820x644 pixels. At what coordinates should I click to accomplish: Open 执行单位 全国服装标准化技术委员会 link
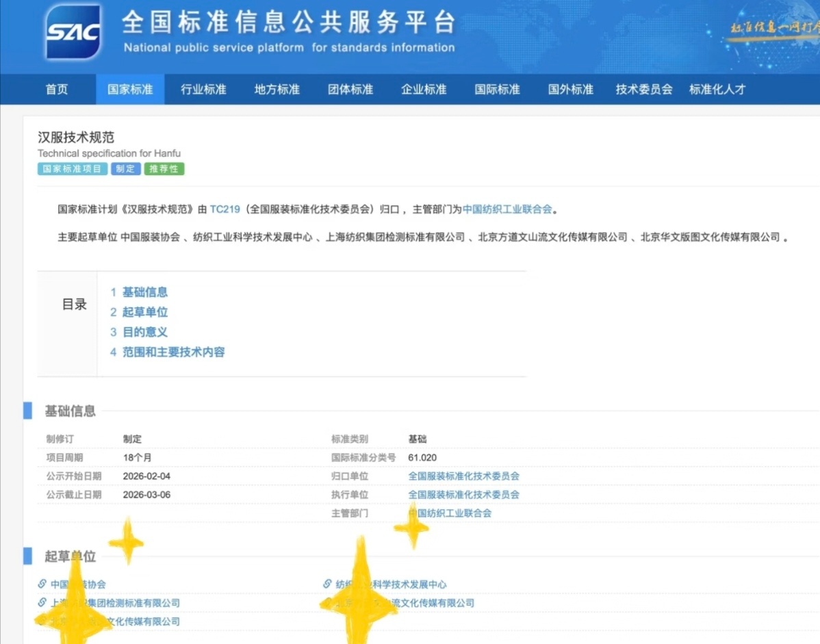[464, 495]
